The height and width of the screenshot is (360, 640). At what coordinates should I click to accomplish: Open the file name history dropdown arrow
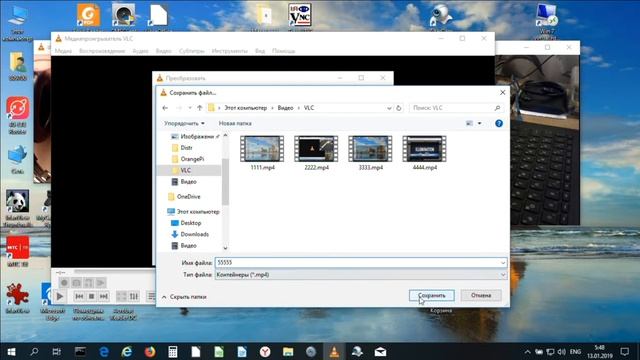[x=503, y=263]
